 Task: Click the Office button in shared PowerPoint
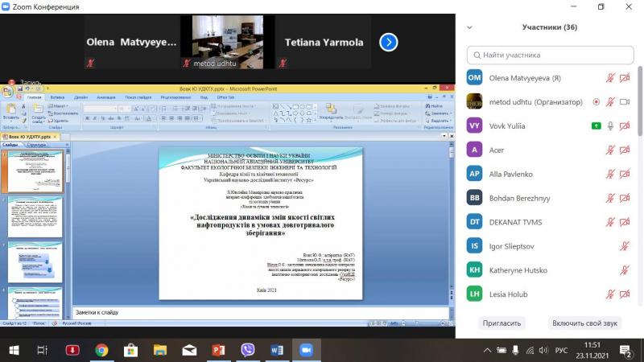point(7,91)
